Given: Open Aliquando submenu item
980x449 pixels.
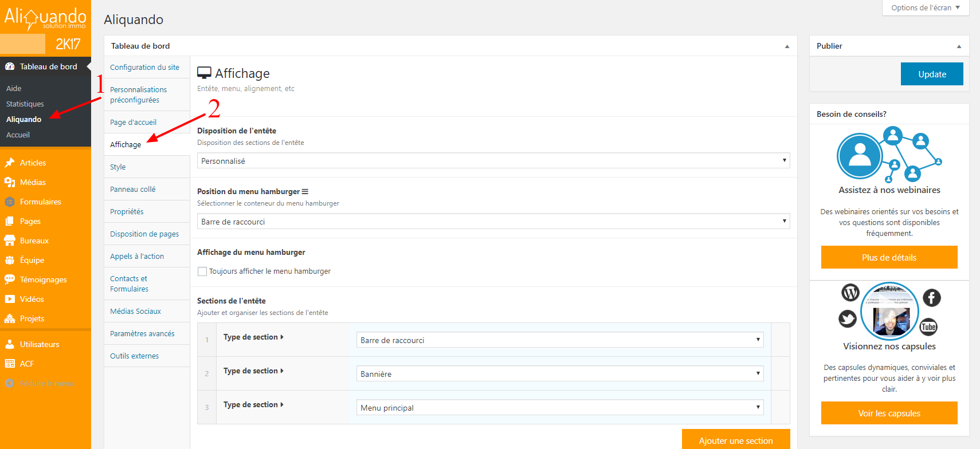Looking at the screenshot, I should [24, 120].
